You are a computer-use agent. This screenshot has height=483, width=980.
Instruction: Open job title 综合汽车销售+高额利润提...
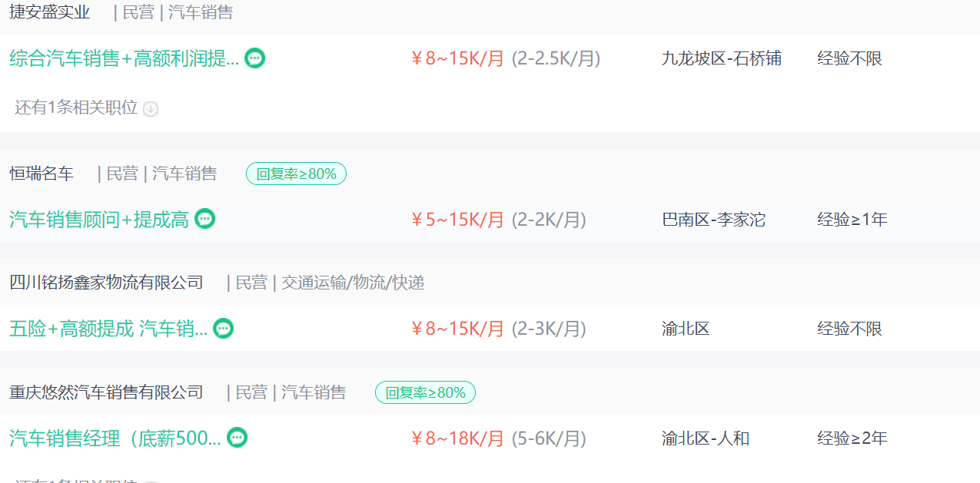(x=124, y=58)
